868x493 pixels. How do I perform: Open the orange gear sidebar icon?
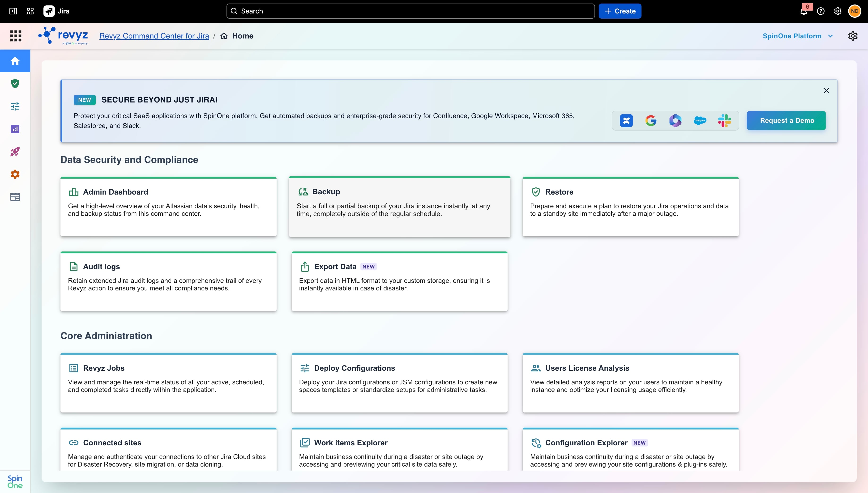click(x=15, y=174)
